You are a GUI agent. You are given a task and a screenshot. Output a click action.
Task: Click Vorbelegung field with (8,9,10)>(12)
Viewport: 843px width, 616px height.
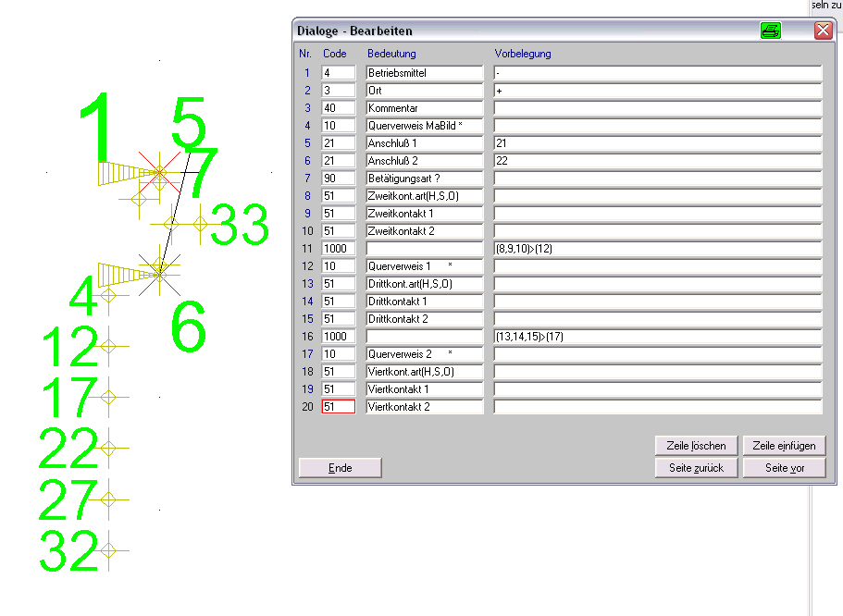tap(658, 248)
